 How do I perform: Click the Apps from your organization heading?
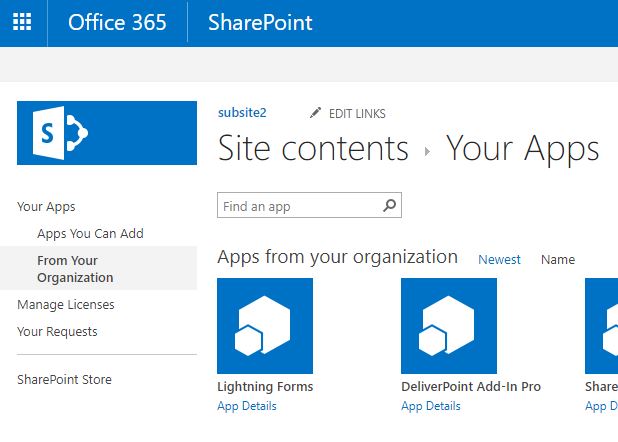[x=337, y=257]
